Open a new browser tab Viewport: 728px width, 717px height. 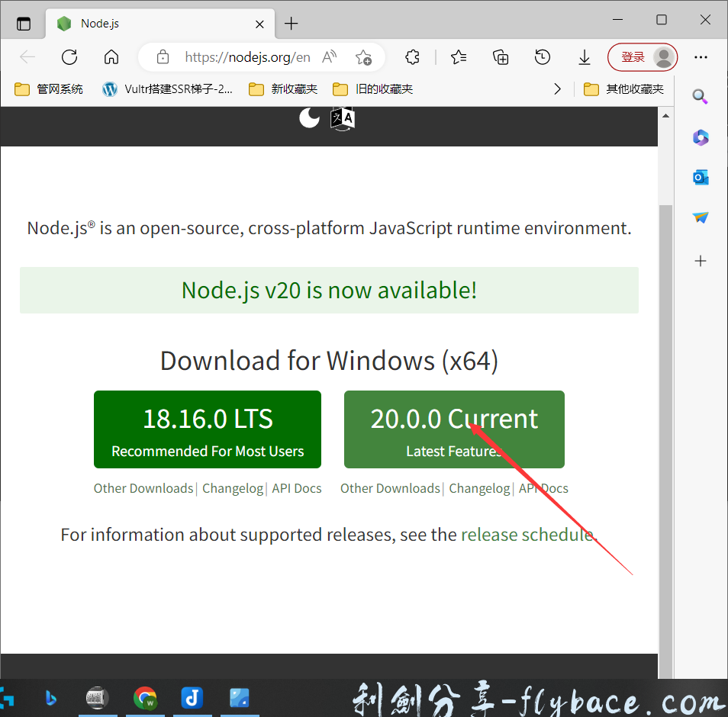pyautogui.click(x=291, y=24)
